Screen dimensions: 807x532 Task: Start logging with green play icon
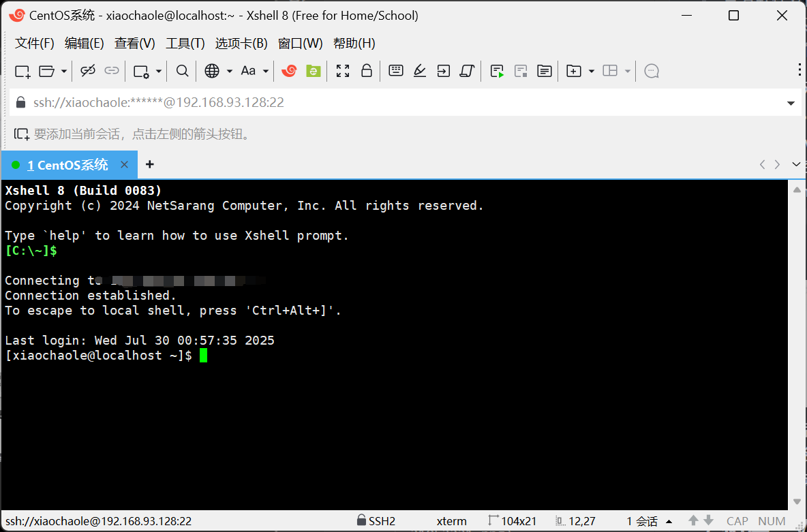(x=497, y=71)
